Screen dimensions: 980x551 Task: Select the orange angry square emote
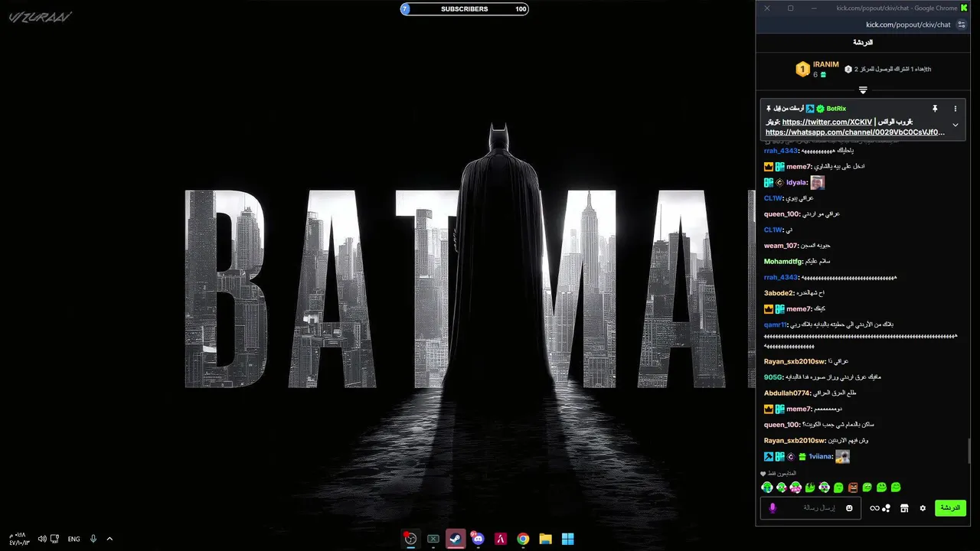[x=853, y=487]
